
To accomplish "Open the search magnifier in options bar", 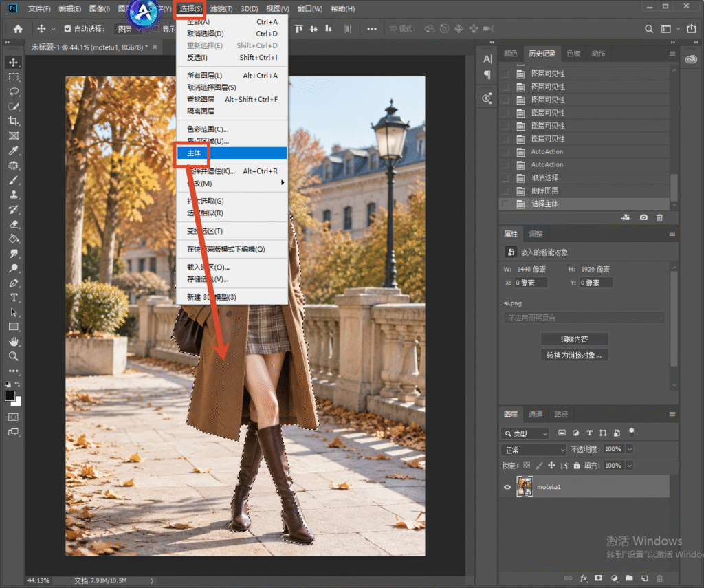I will tap(649, 29).
